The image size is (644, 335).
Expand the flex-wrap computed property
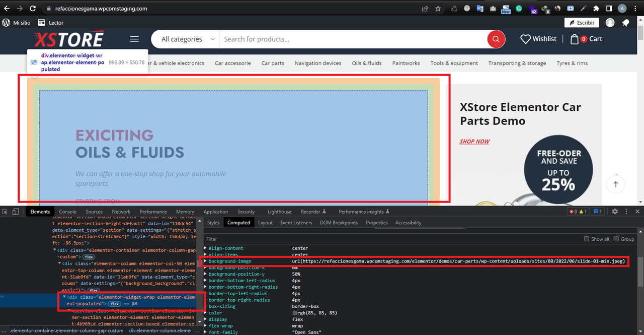coord(205,325)
